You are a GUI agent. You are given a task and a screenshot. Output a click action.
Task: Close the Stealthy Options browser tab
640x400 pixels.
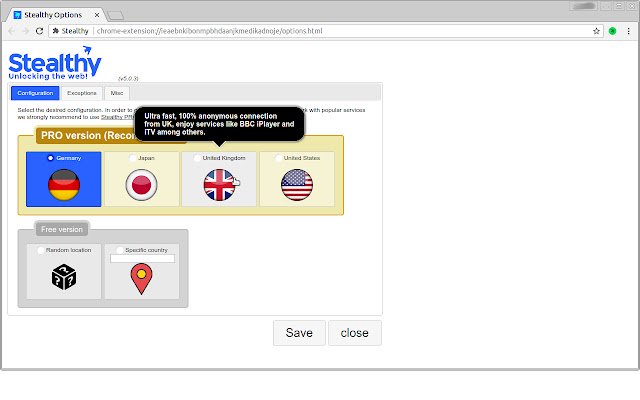(x=97, y=15)
